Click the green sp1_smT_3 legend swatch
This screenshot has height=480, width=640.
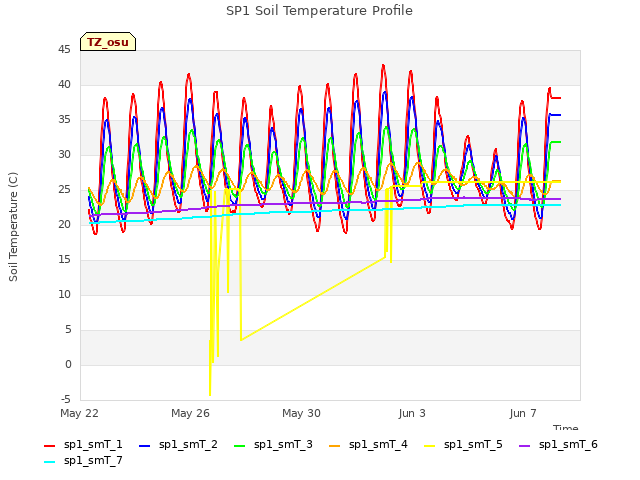pos(240,446)
